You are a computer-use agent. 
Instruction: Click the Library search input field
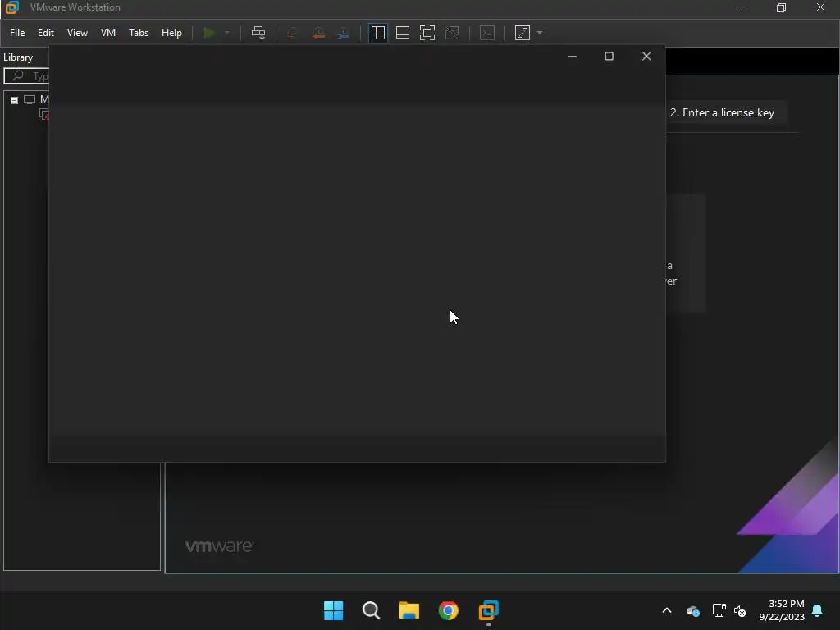point(27,76)
